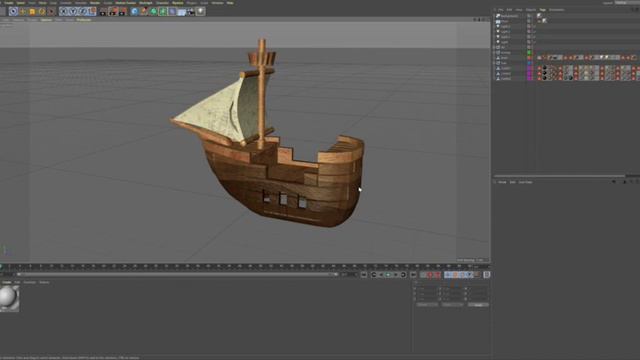The width and height of the screenshot is (640, 360).
Task: Toggle position keyframe recording icon
Action: click(x=448, y=275)
